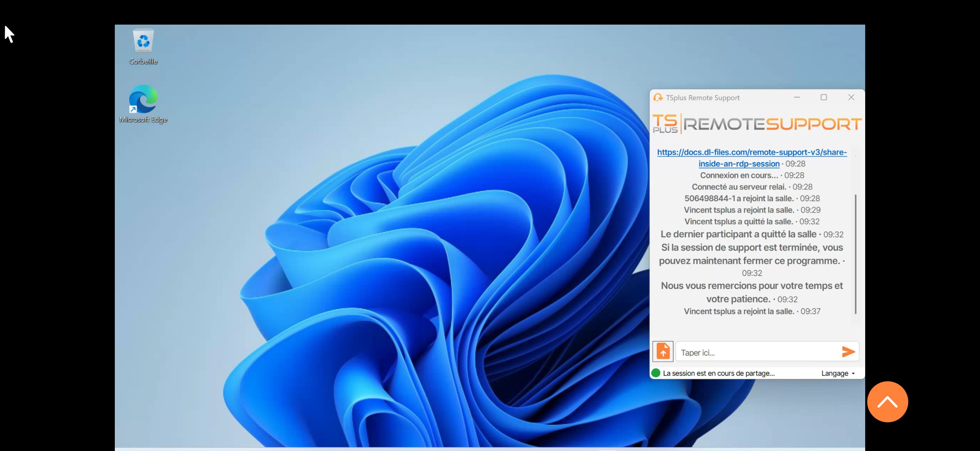Focus the 'Taper ici...' message field
The width and height of the screenshot is (980, 451).
pyautogui.click(x=757, y=353)
